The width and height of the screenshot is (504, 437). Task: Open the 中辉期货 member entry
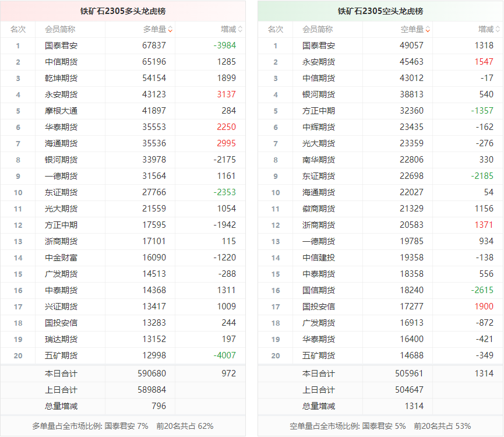pyautogui.click(x=319, y=127)
